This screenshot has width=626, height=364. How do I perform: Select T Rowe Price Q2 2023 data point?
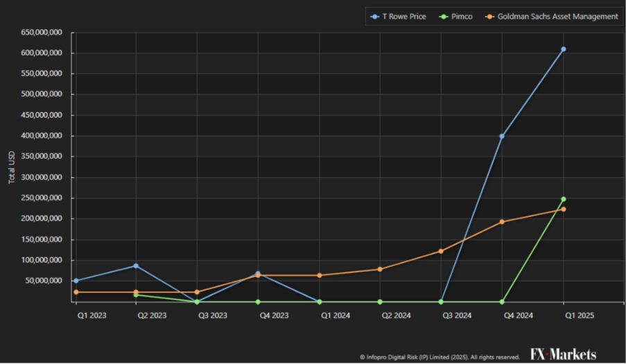136,266
